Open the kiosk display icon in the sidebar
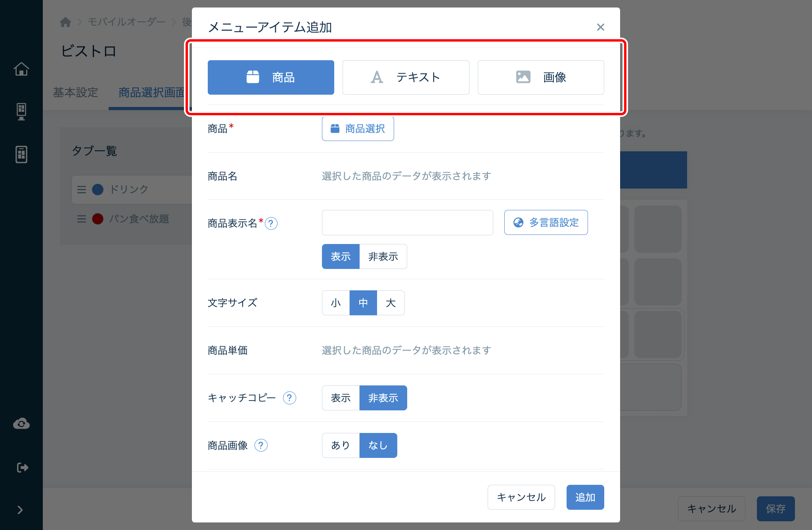 [x=21, y=111]
